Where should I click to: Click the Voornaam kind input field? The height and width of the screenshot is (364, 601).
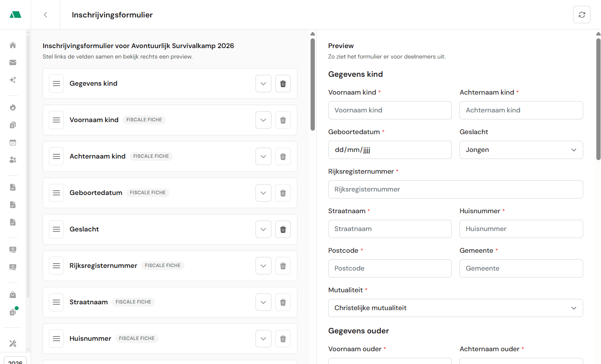390,110
